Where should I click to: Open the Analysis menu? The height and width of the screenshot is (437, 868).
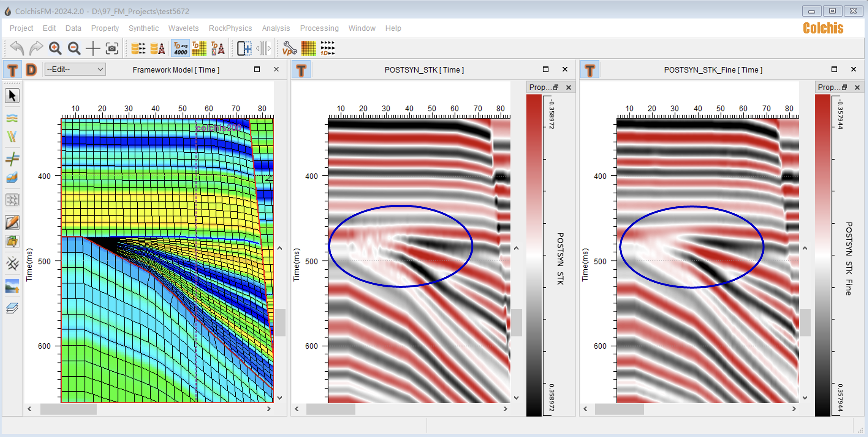click(x=276, y=28)
